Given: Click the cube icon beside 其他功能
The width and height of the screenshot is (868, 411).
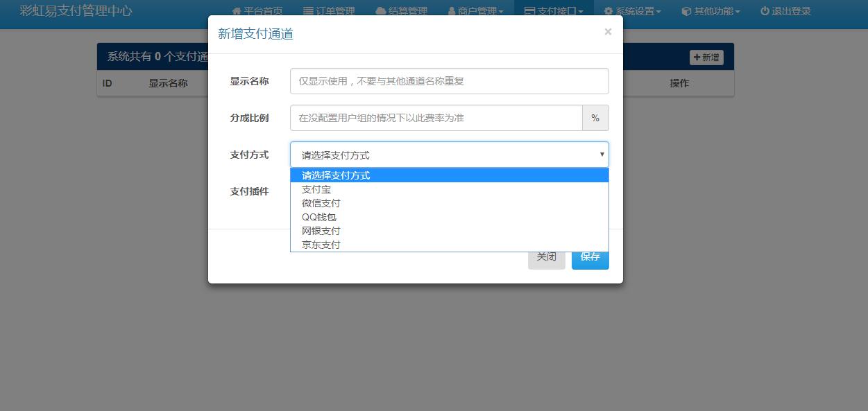Looking at the screenshot, I should [686, 11].
